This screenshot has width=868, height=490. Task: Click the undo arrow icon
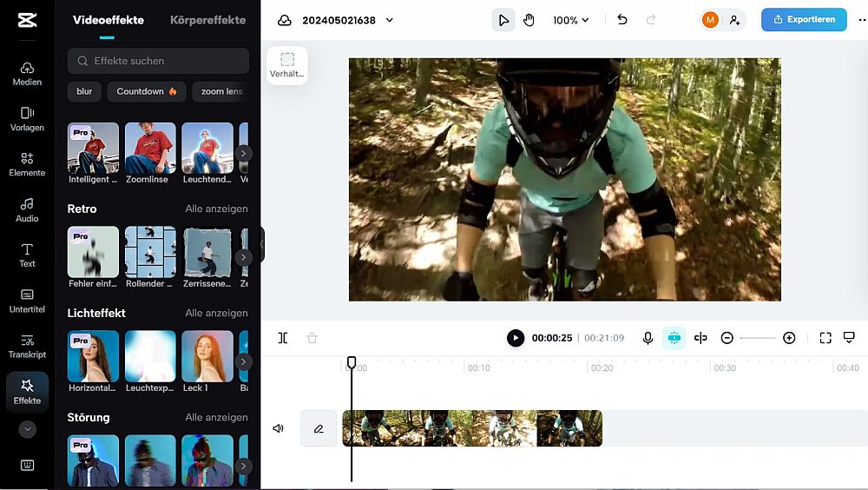[621, 20]
